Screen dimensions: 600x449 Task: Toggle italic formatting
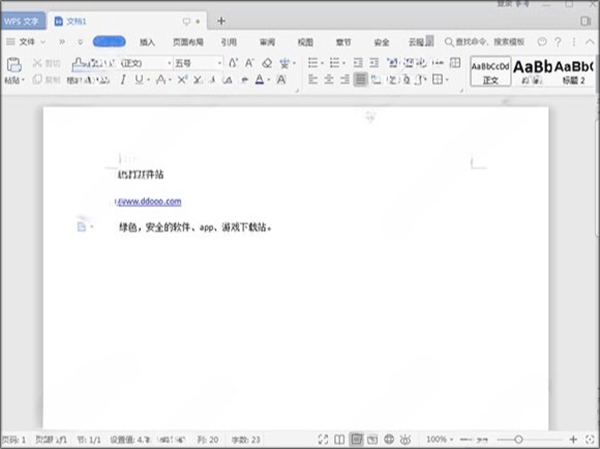click(124, 80)
